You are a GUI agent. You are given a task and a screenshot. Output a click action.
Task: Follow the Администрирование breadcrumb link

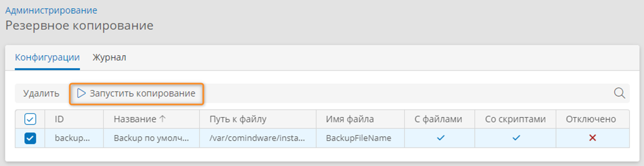click(x=51, y=10)
